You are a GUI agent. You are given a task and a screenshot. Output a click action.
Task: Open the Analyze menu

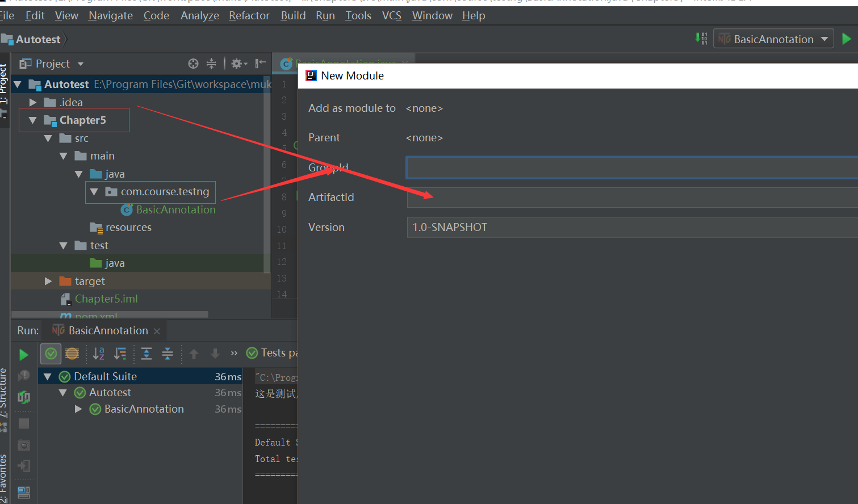point(200,15)
